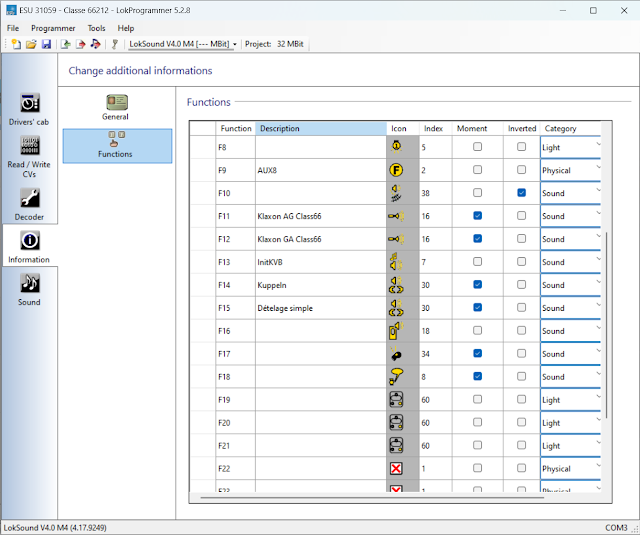Open project file with folder icon
This screenshot has height=535, width=640.
[x=31, y=44]
